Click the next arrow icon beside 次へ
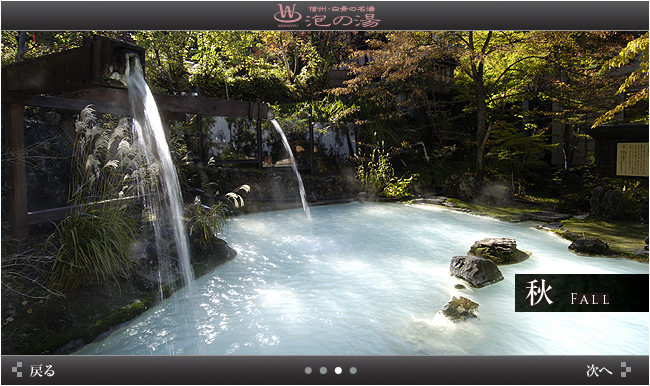This screenshot has height=386, width=650. (626, 370)
